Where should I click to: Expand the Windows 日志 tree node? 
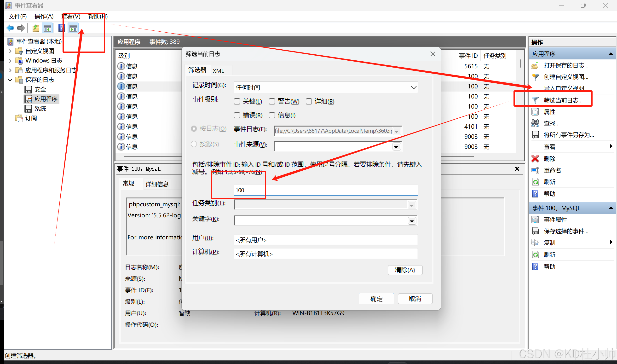[10, 61]
